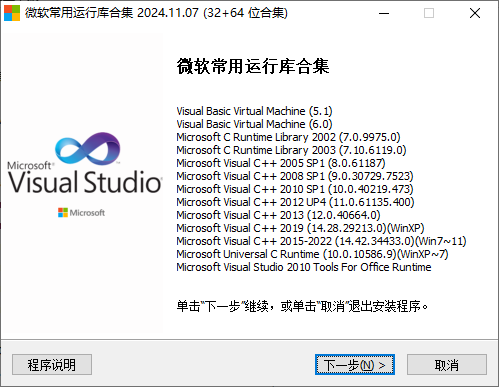Click Microsoft Visual C++ 2010 SP1 entry
Image resolution: width=499 pixels, height=387 pixels.
pos(295,189)
